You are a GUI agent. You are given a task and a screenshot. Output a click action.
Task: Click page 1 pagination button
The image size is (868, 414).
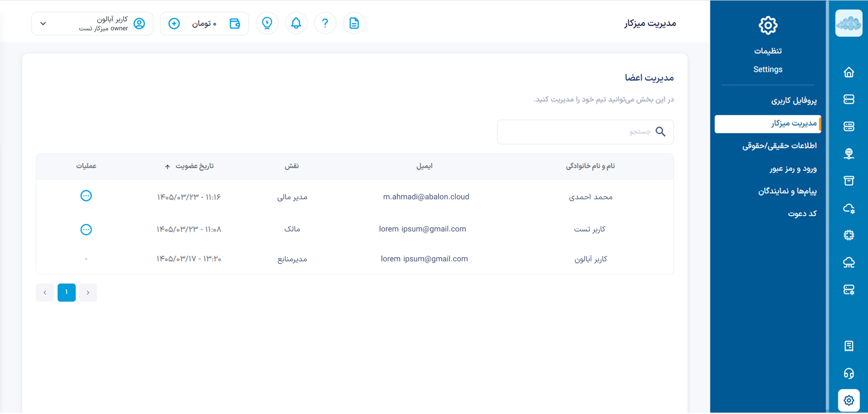(67, 293)
